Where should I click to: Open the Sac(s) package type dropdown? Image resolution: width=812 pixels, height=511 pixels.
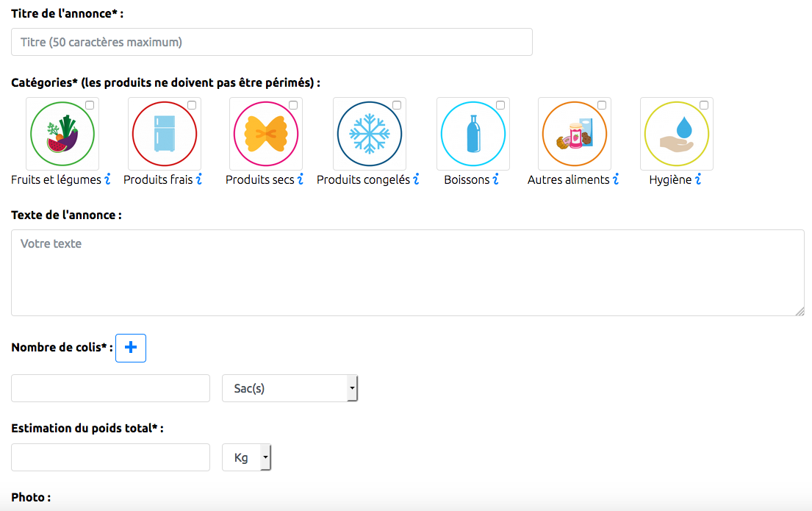click(x=290, y=388)
